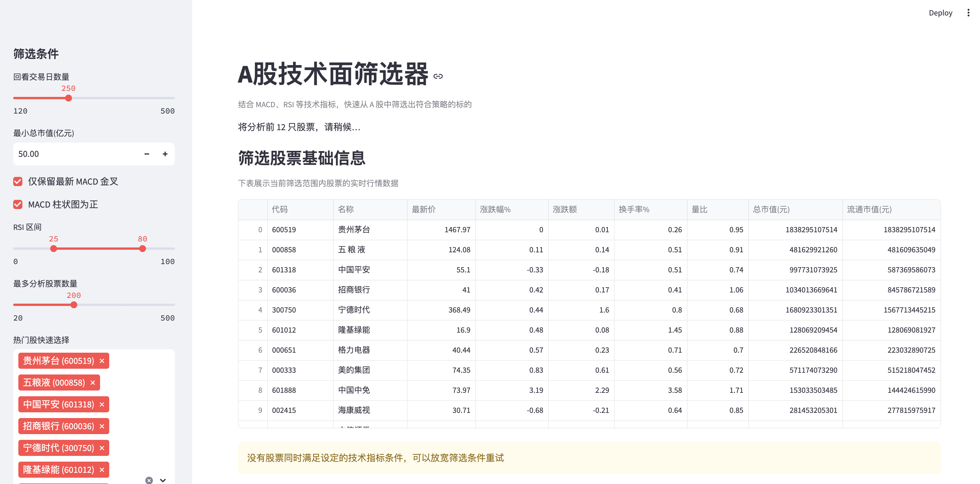Uncheck 仅保留最新 MACD 金叉 checkbox
The width and height of the screenshot is (980, 484).
pyautogui.click(x=18, y=181)
